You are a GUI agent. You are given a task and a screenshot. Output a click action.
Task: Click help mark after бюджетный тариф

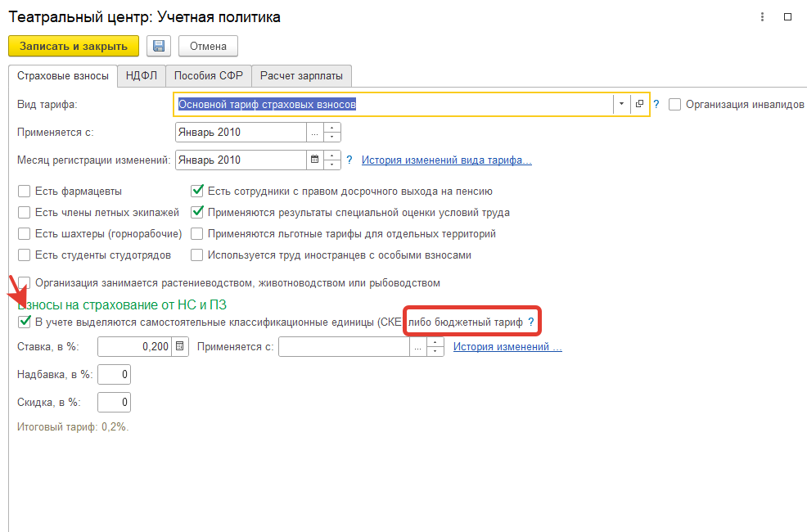coord(530,322)
